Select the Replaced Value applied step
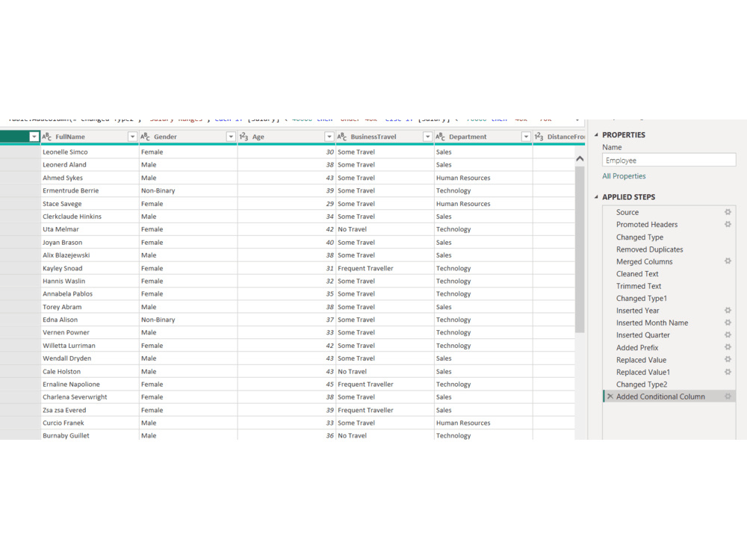This screenshot has width=747, height=560. (641, 360)
